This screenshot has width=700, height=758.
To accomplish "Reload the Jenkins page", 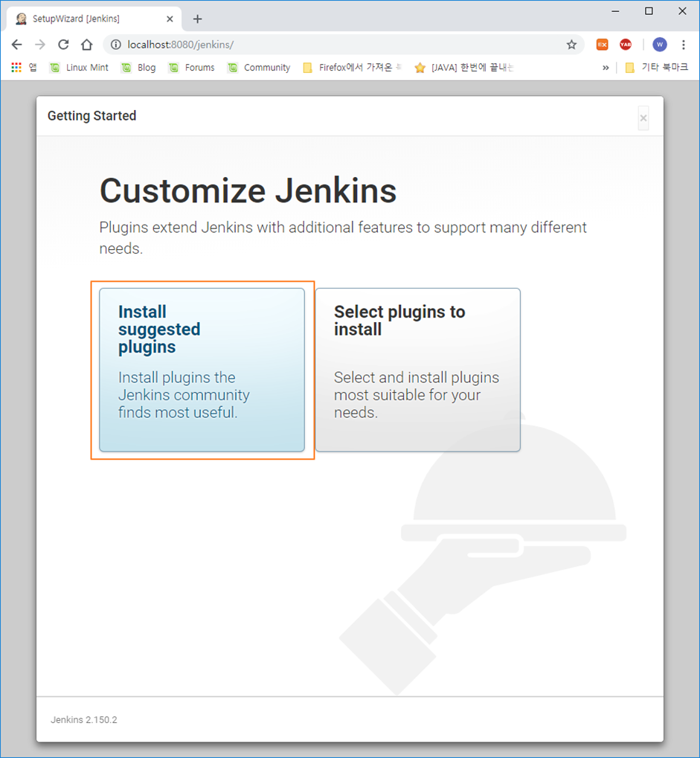I will pyautogui.click(x=63, y=45).
